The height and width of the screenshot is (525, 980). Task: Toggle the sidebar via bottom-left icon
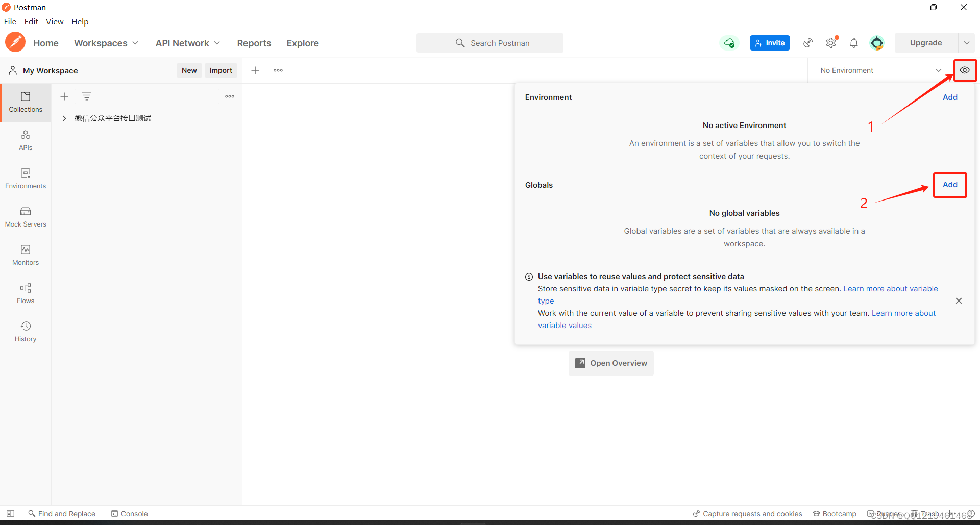(10, 514)
